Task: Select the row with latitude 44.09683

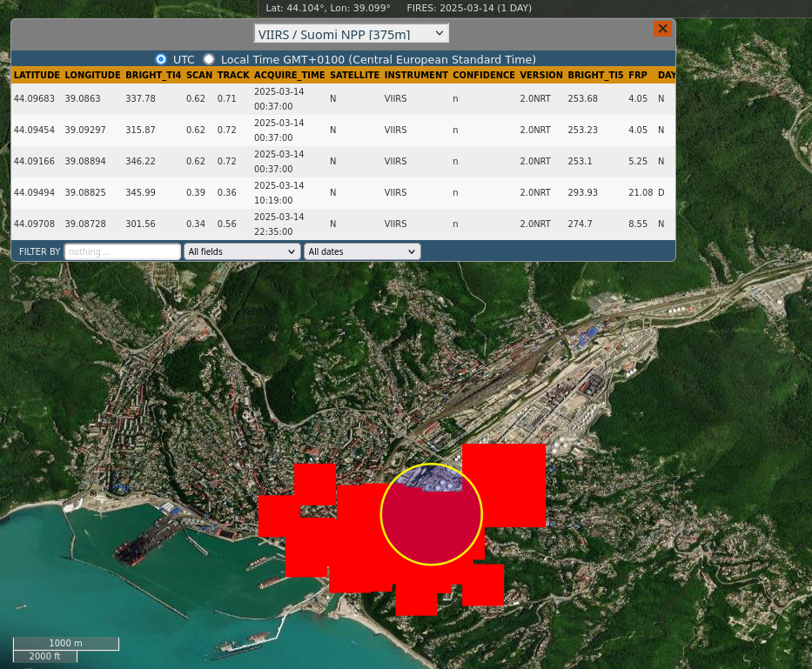Action: point(34,99)
